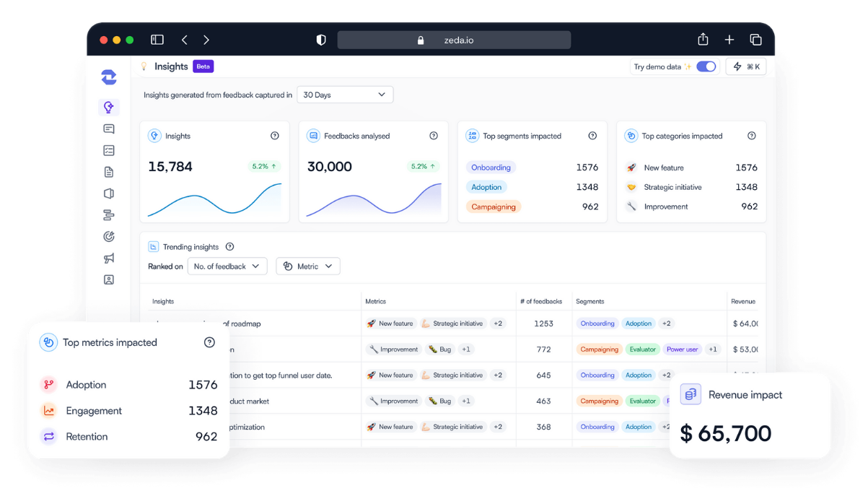Click the Share button in browser toolbar

pyautogui.click(x=702, y=40)
